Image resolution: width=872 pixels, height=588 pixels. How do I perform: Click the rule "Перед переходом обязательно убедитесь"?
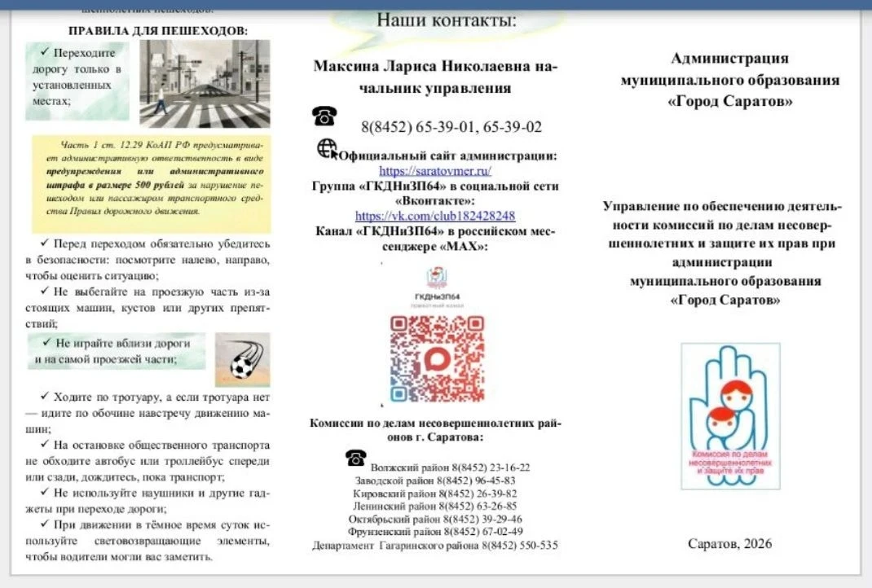coord(148,260)
